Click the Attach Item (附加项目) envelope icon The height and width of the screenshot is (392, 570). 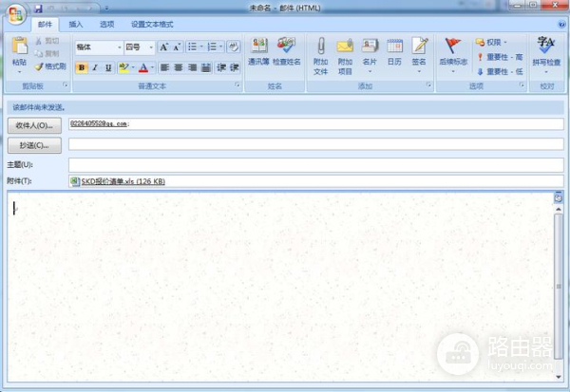click(345, 47)
